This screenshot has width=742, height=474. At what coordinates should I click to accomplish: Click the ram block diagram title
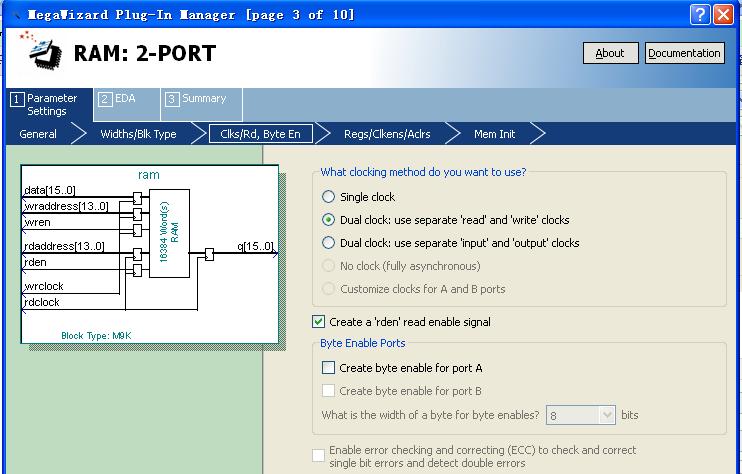(149, 175)
